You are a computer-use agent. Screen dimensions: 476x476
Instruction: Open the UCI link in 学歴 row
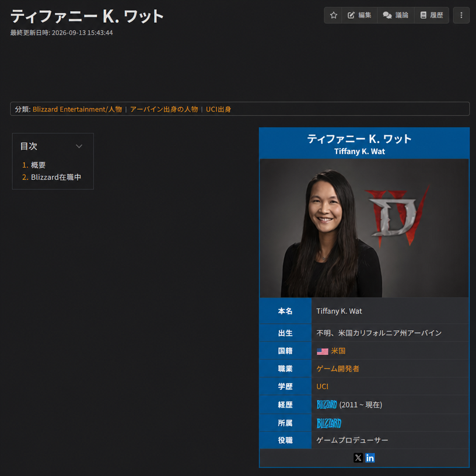pyautogui.click(x=323, y=386)
